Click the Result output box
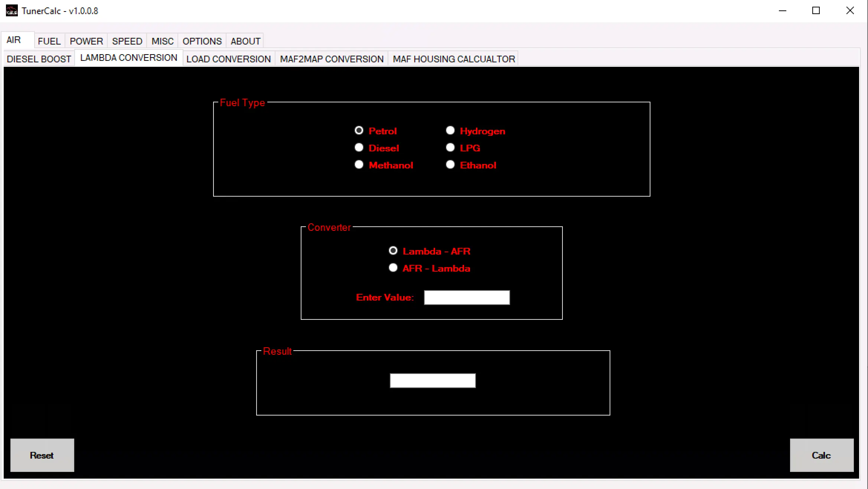This screenshot has width=868, height=489. (x=433, y=381)
